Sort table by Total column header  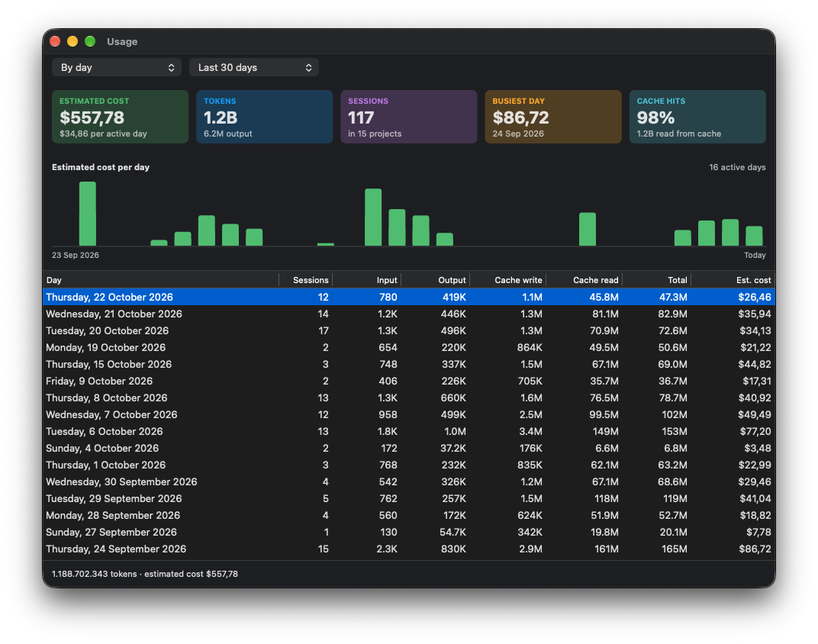[657, 280]
